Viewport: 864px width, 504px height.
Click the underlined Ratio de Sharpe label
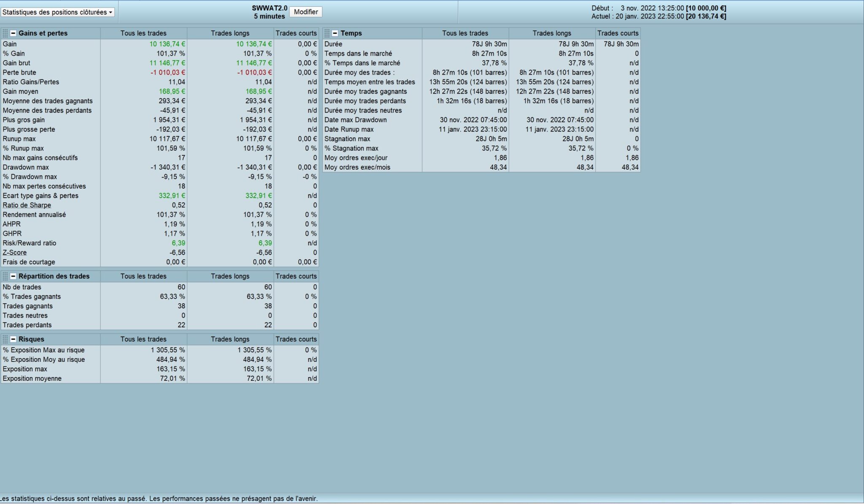click(x=27, y=205)
